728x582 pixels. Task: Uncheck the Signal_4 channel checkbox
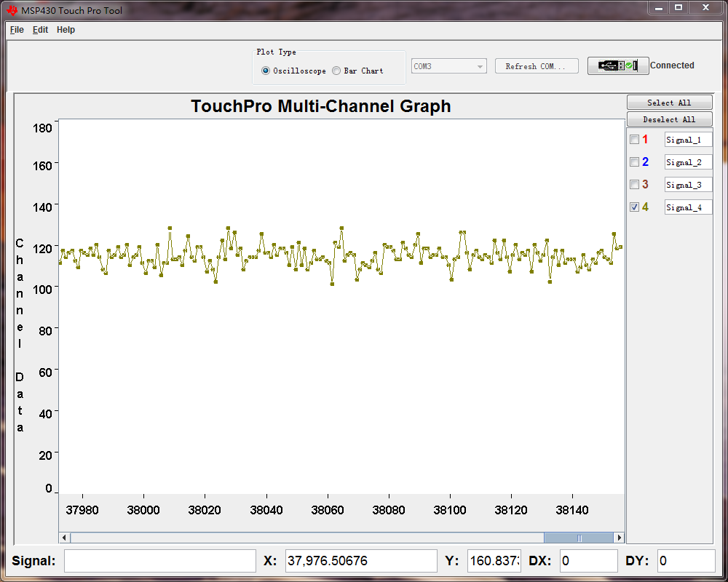[x=634, y=207]
